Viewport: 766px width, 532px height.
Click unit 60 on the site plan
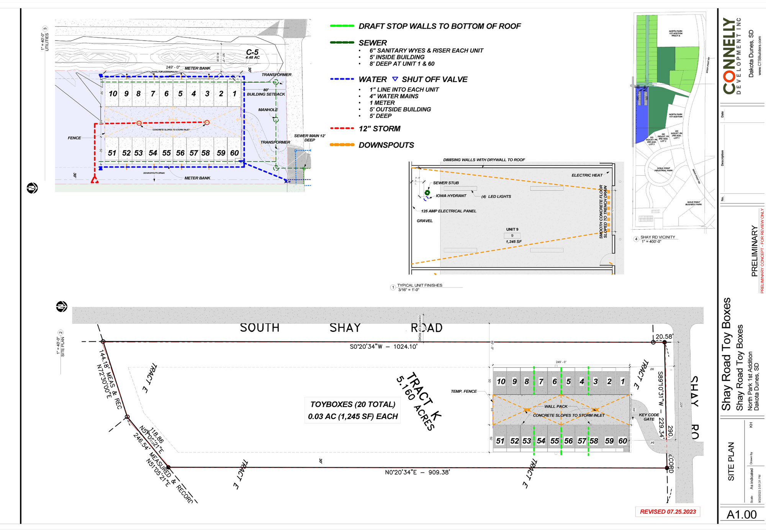pyautogui.click(x=623, y=441)
